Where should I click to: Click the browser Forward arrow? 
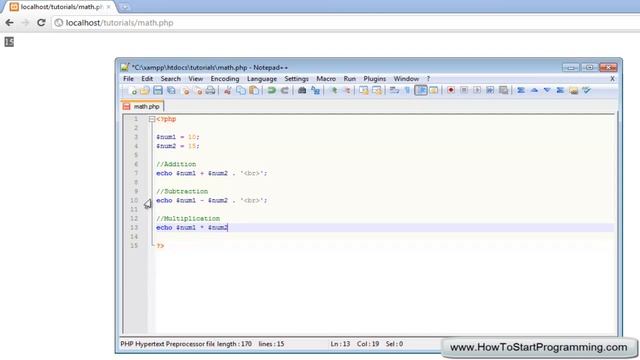click(x=25, y=23)
